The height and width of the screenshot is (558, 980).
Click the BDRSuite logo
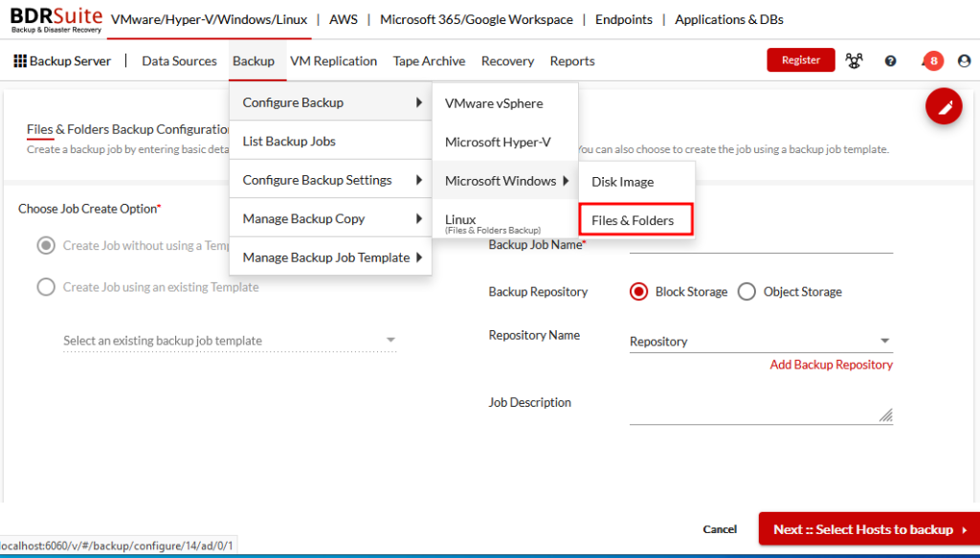(56, 19)
